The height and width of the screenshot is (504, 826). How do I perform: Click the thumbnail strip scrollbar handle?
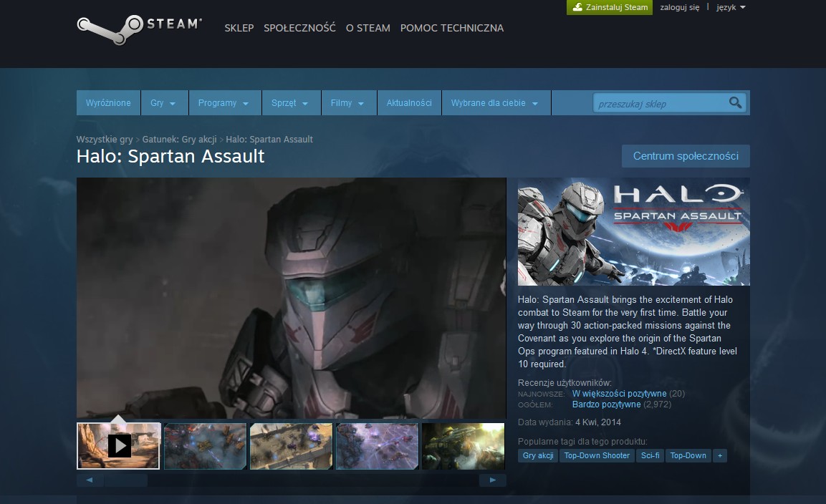click(126, 480)
